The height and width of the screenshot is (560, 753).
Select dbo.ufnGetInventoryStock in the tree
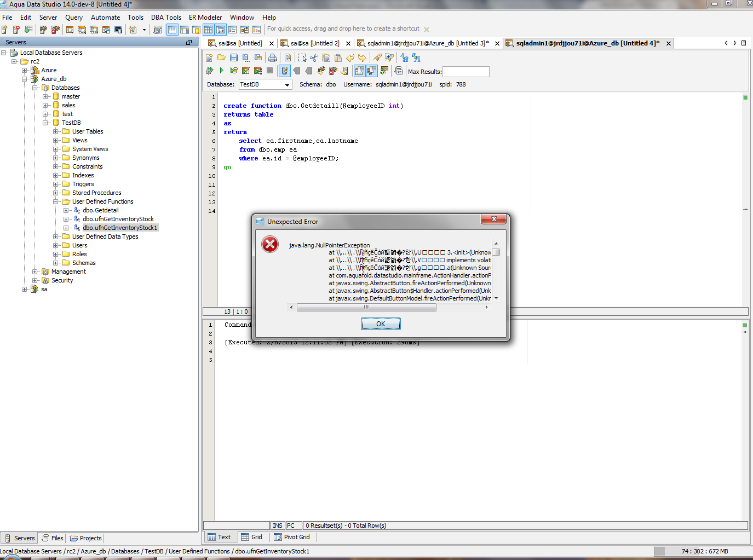118,219
